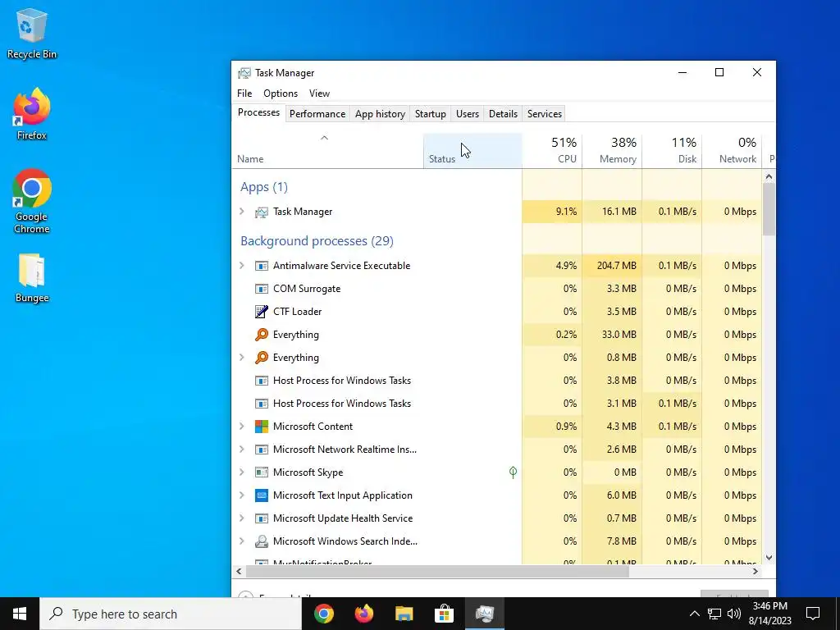Open Firefox from the taskbar

pos(364,614)
